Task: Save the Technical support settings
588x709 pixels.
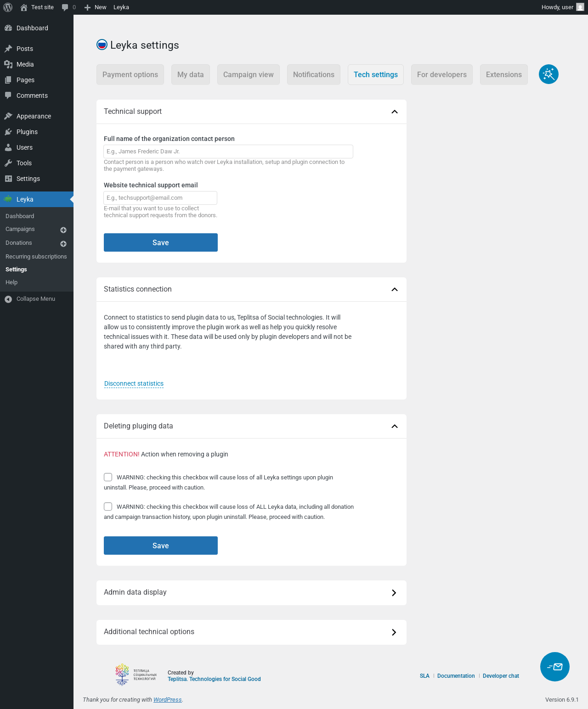Action: point(161,242)
